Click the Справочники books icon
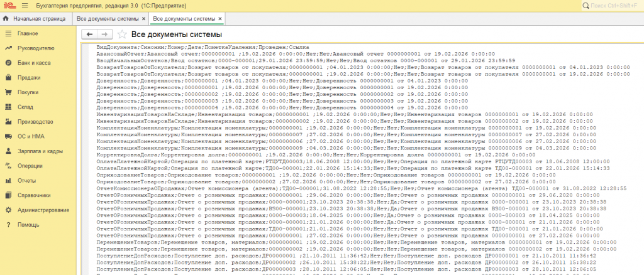The height and width of the screenshot is (275, 644). point(8,195)
